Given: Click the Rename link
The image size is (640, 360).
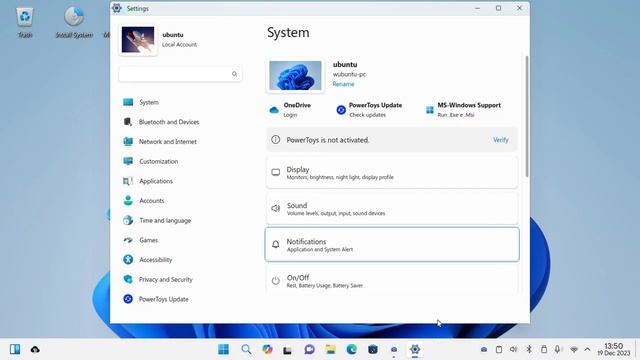Looking at the screenshot, I should 343,84.
